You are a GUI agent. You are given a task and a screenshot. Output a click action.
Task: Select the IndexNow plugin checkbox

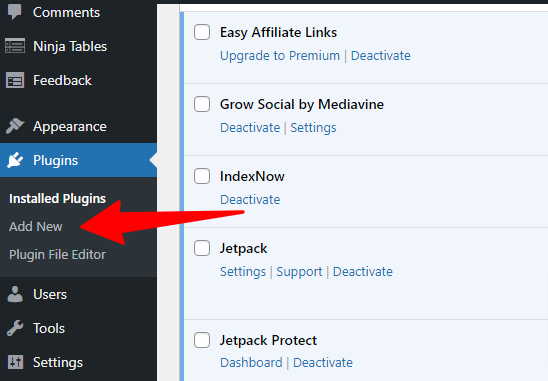click(x=202, y=176)
